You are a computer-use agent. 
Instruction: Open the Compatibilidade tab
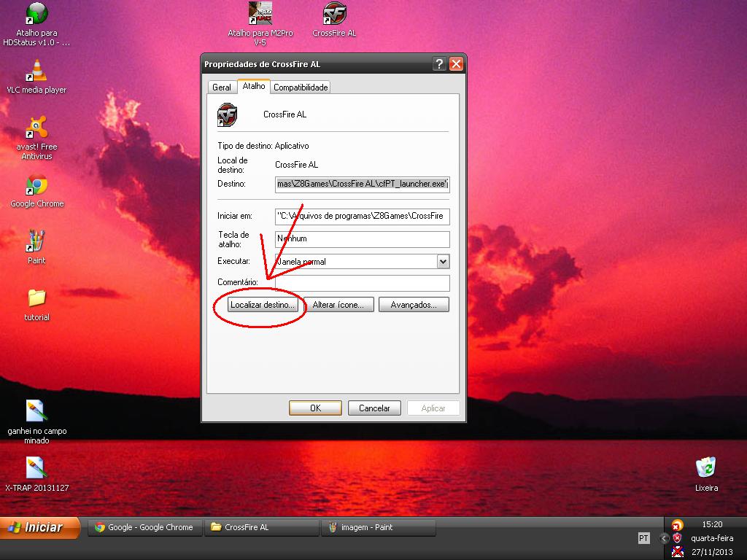click(301, 87)
